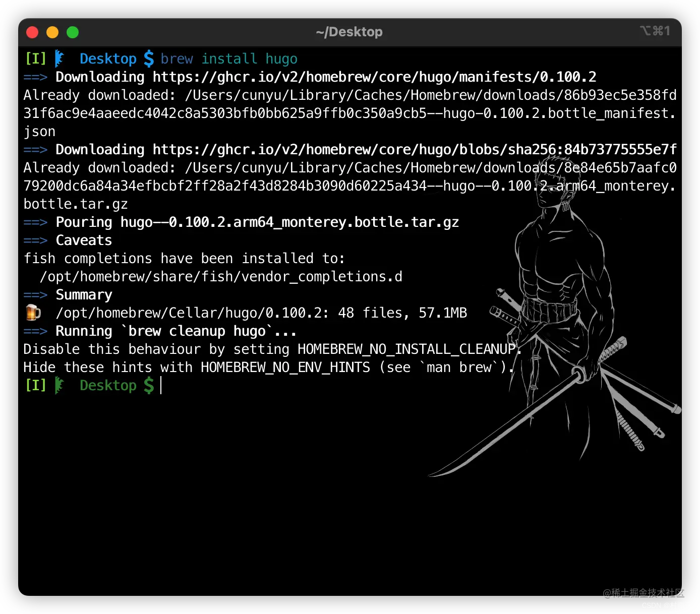Click the [I] mode indicator in last prompt
The width and height of the screenshot is (700, 614).
point(35,386)
